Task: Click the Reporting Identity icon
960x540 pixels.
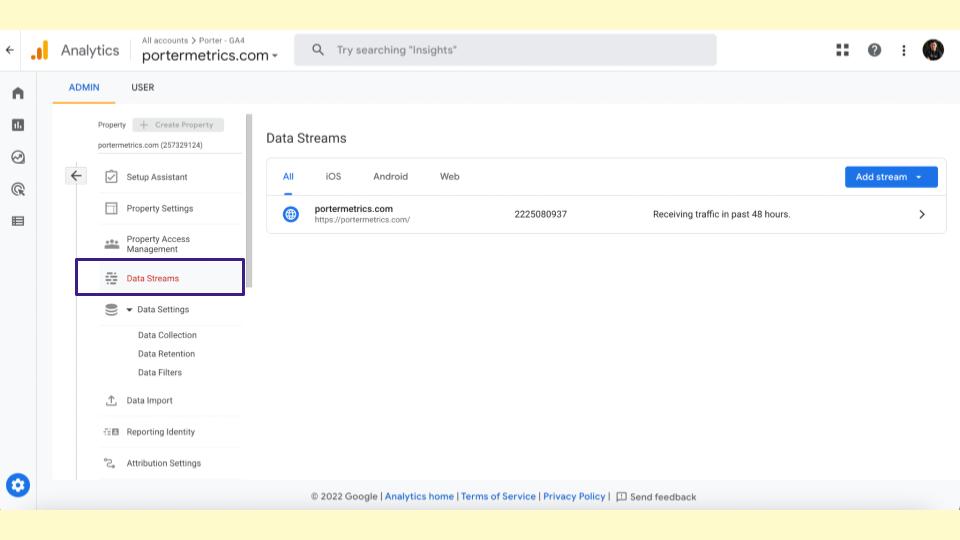Action: coord(111,432)
